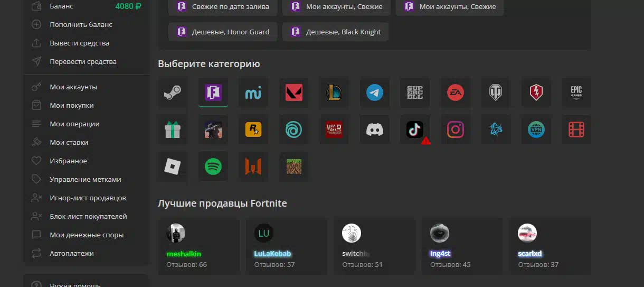Open the Discord category

[x=375, y=129]
